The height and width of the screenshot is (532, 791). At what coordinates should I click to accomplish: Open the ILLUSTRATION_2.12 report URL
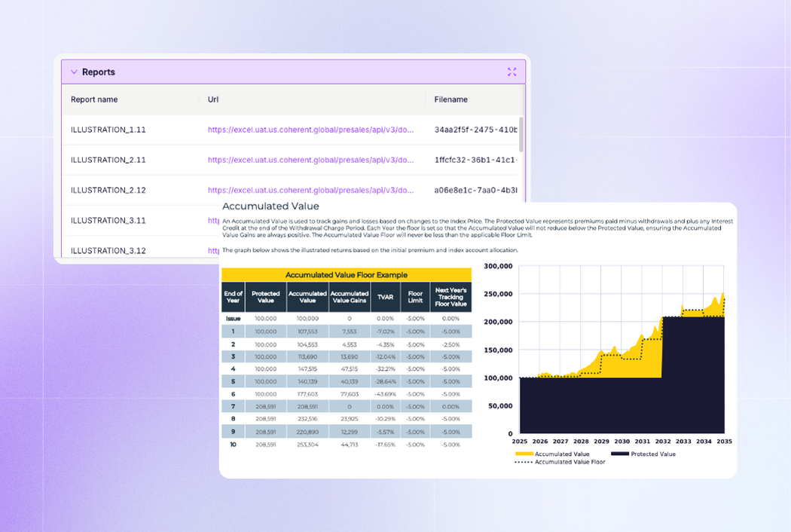point(310,190)
